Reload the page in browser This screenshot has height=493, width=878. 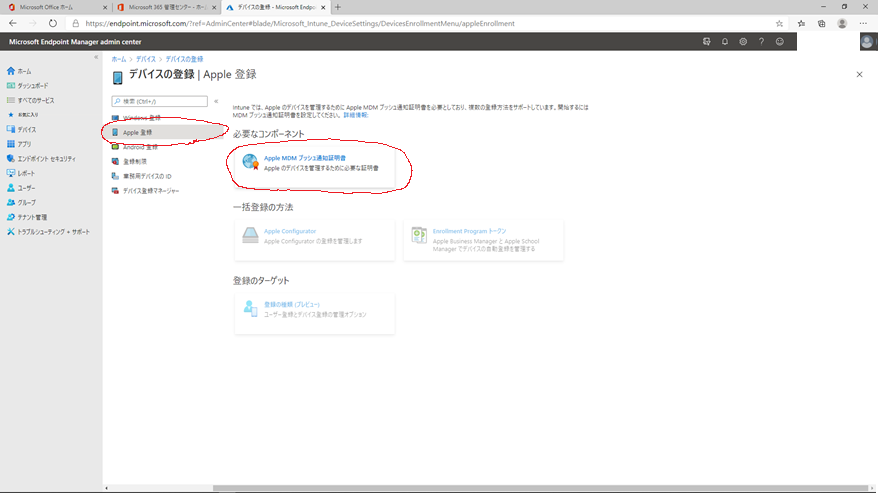pos(53,24)
